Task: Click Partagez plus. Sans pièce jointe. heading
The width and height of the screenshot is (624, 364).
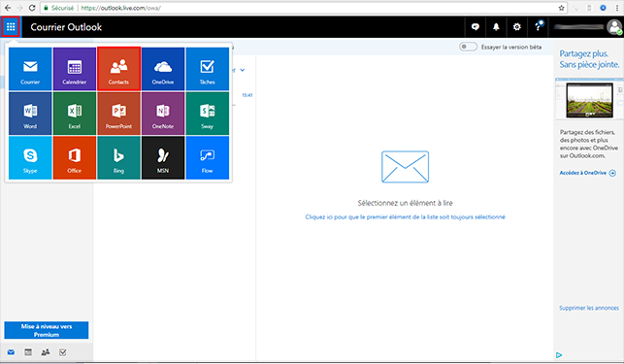Action: 589,59
